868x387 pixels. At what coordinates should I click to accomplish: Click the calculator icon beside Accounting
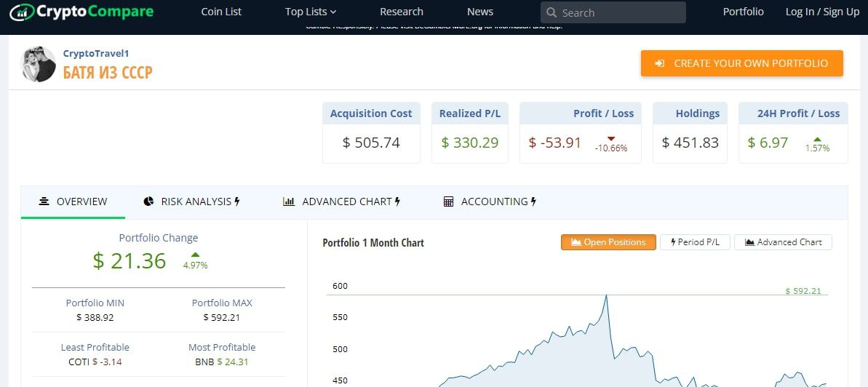pyautogui.click(x=448, y=202)
